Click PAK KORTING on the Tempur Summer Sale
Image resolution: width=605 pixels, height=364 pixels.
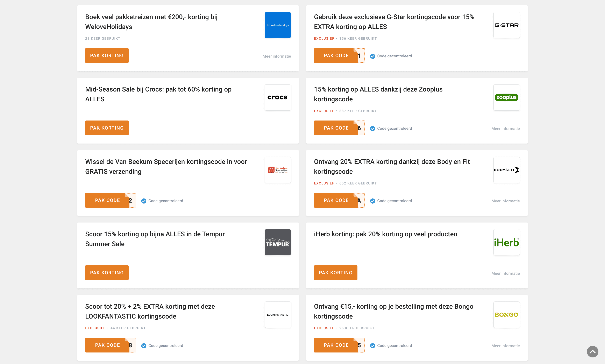pos(107,272)
